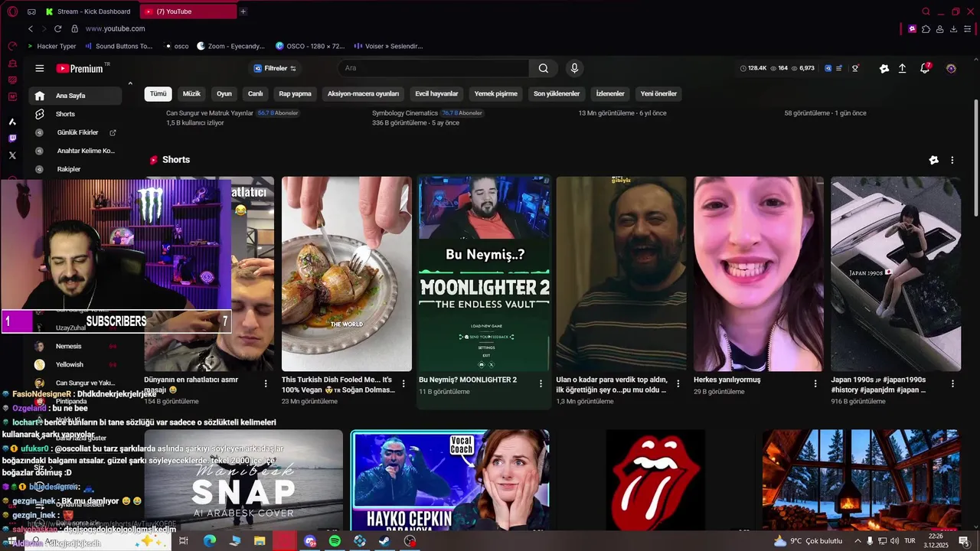Open Opera downloads icon
This screenshot has width=980, height=551.
click(954, 28)
